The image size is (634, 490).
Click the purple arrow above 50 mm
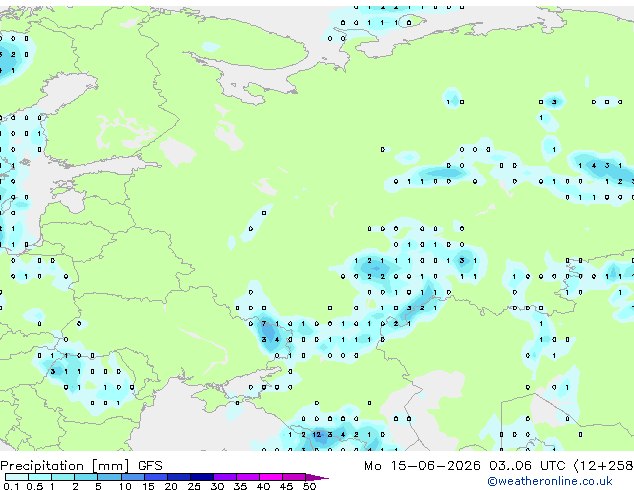tap(317, 477)
